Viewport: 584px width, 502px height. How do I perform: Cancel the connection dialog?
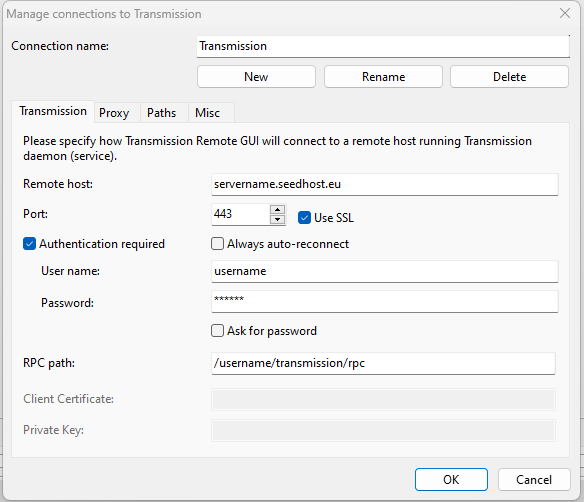pos(534,480)
